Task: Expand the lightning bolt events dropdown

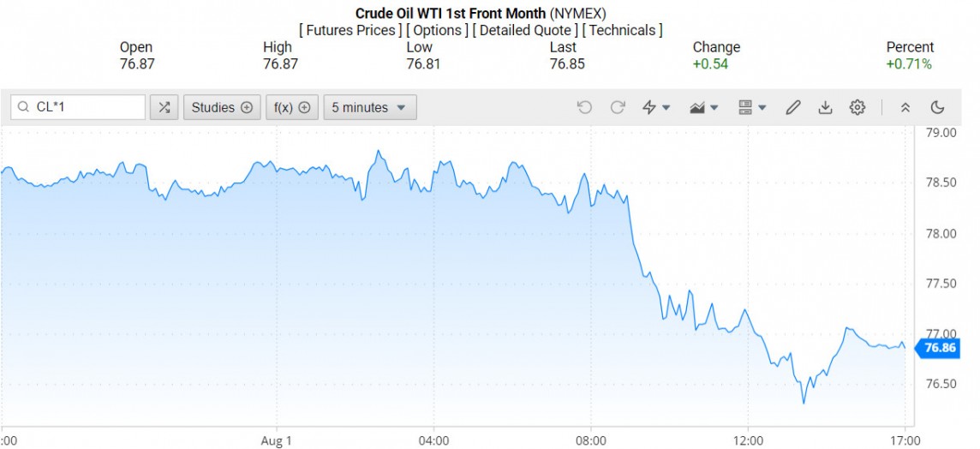Action: (656, 107)
